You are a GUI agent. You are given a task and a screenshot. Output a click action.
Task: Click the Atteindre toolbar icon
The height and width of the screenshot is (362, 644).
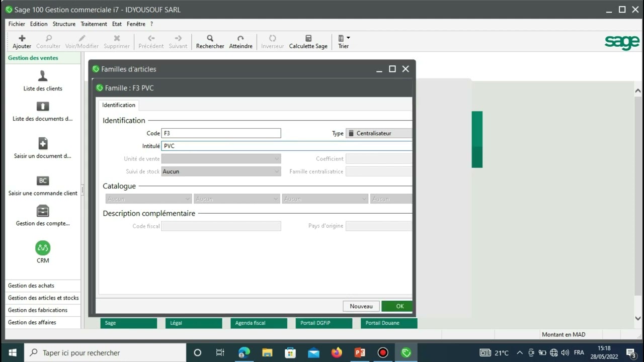coord(240,38)
